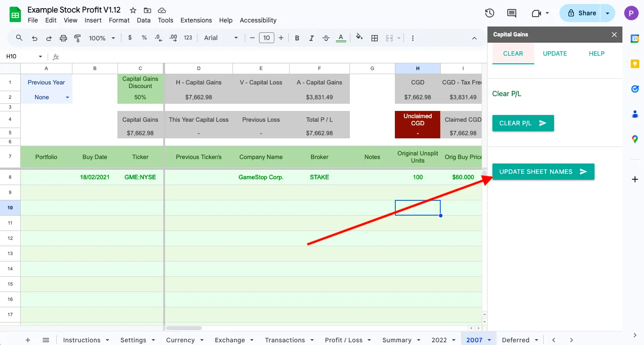Click the paint format roller icon
This screenshot has width=644, height=345.
(77, 38)
